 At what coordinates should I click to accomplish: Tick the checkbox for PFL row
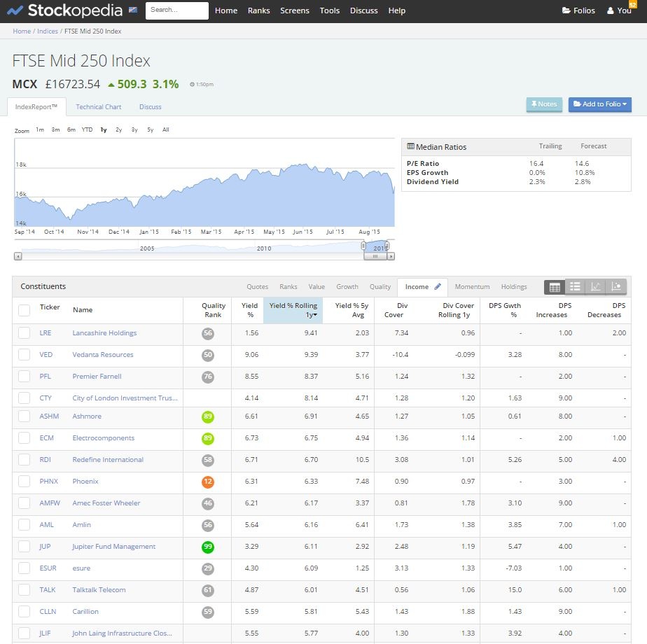25,377
